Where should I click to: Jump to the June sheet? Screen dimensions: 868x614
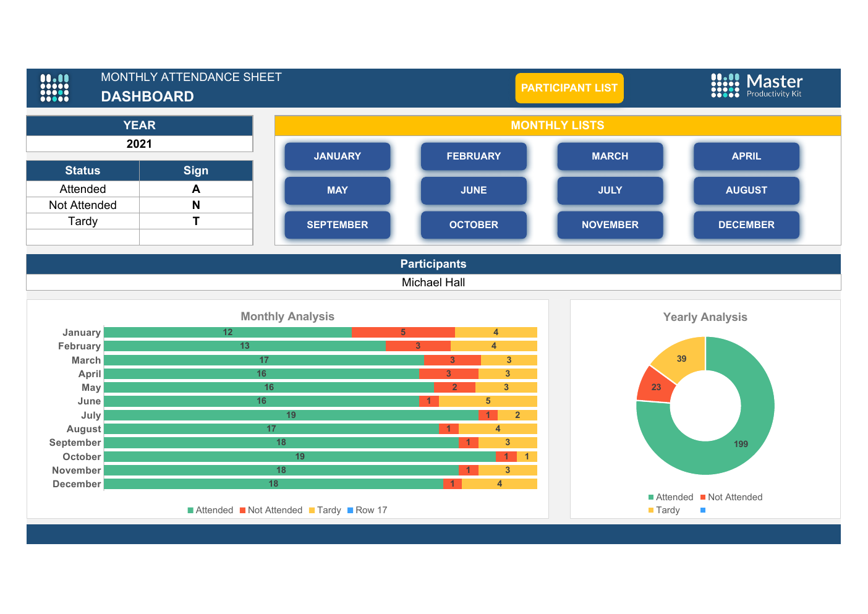pos(474,190)
